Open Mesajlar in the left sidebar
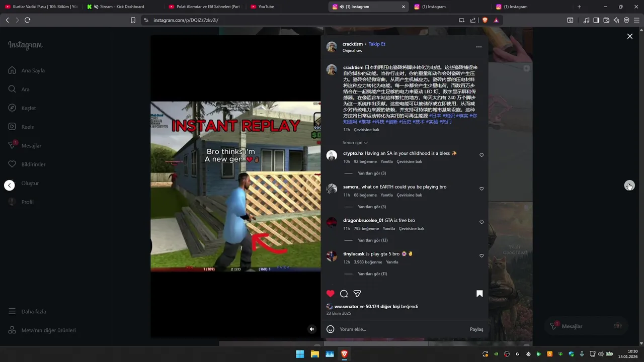Screen dimensions: 644x362 click(25, 145)
